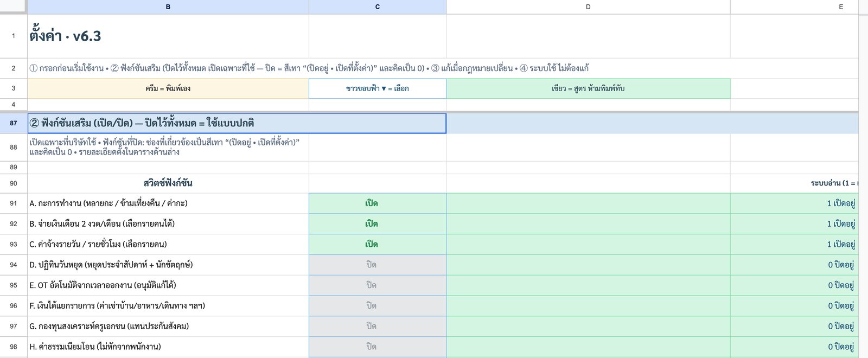868x358 pixels.
Task: Open the เปิด dropdown for C. ค่าจ้างรายวัน
Action: coord(378,245)
